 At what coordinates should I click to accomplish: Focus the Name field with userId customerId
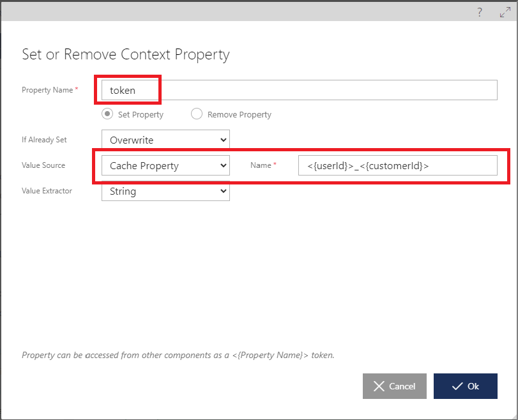point(398,165)
